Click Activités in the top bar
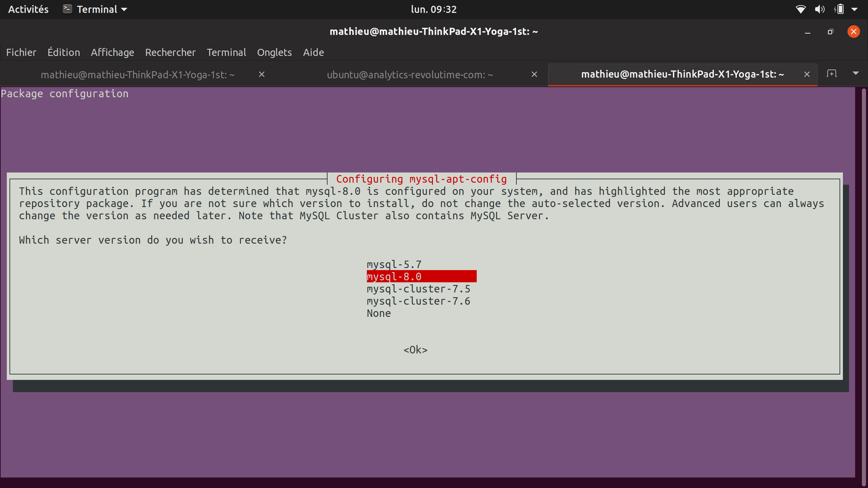 (28, 9)
